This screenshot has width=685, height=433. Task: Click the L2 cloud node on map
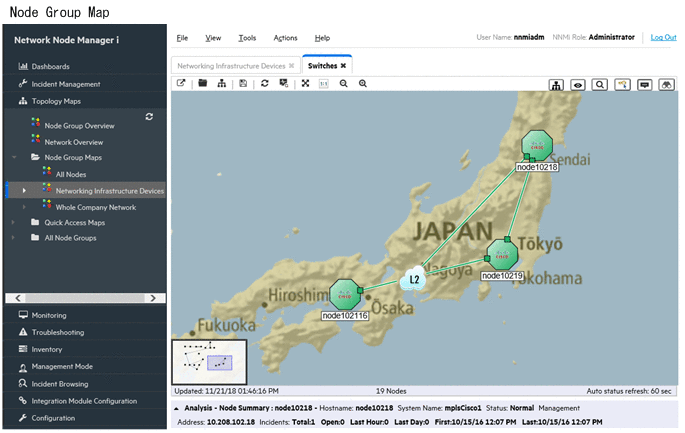point(415,280)
